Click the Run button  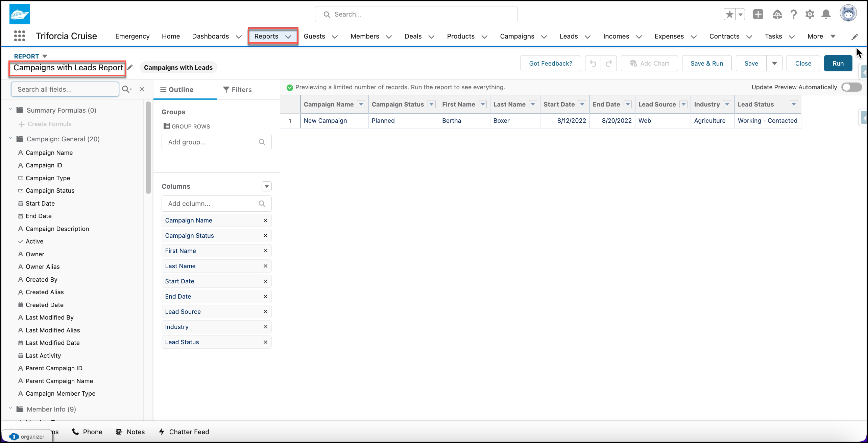pos(838,63)
